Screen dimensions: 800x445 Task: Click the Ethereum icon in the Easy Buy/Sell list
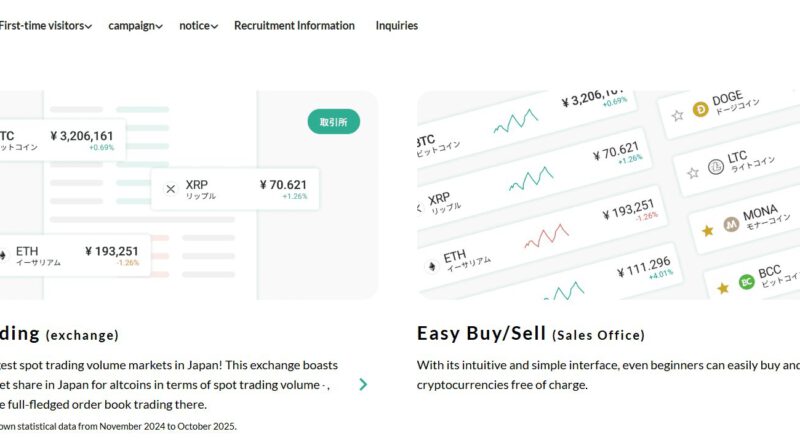click(x=431, y=266)
